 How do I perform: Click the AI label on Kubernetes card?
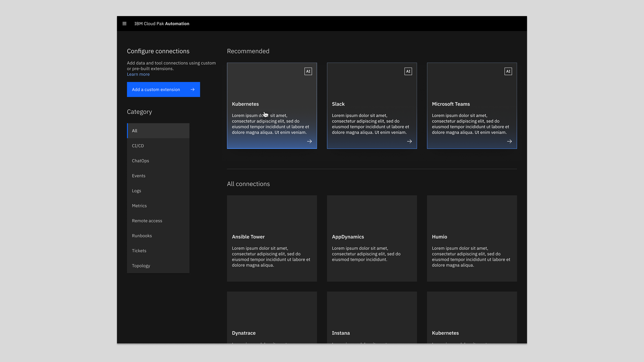308,71
